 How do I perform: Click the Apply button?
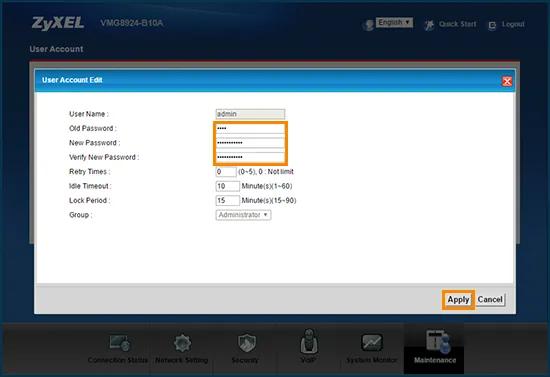pyautogui.click(x=458, y=299)
